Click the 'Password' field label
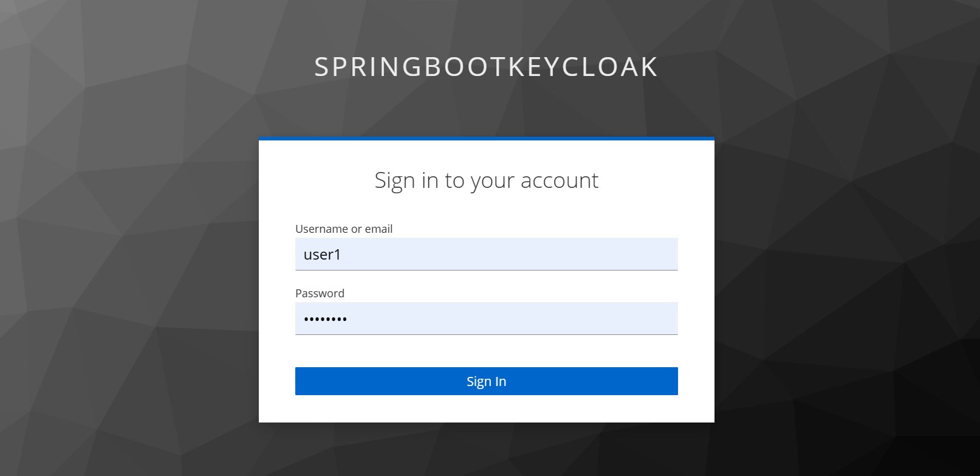This screenshot has width=980, height=476. click(x=320, y=294)
